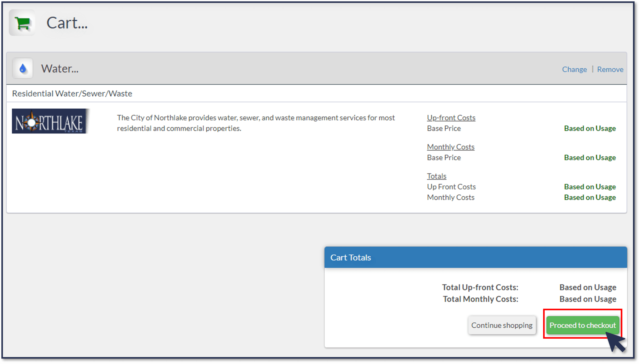Click the Northlake service description text
639x364 pixels.
[x=256, y=123]
